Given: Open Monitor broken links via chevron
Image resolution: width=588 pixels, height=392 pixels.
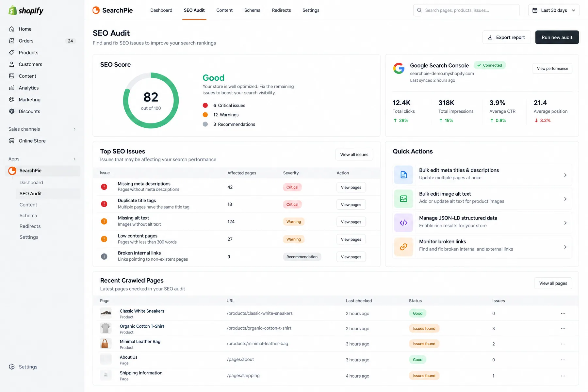Looking at the screenshot, I should pyautogui.click(x=565, y=247).
